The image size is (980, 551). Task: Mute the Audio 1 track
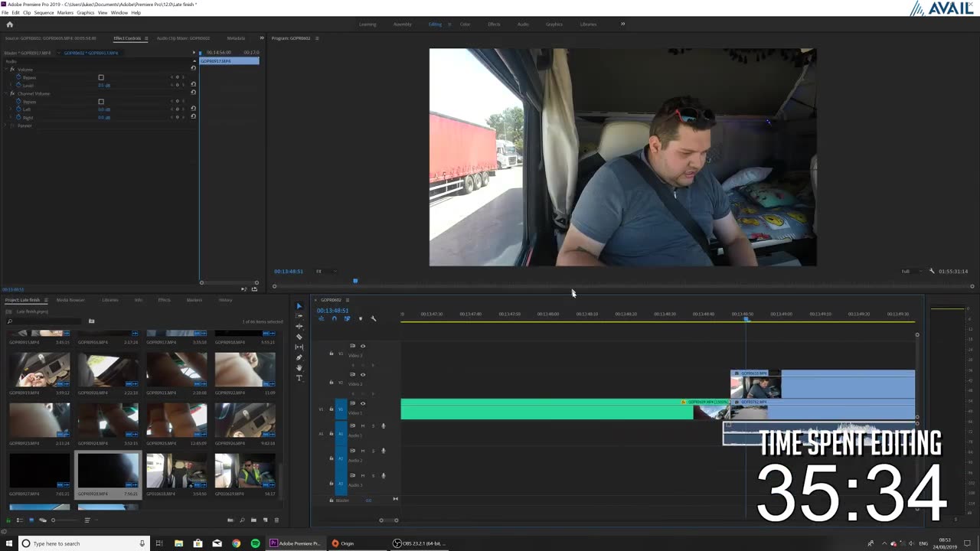point(363,425)
